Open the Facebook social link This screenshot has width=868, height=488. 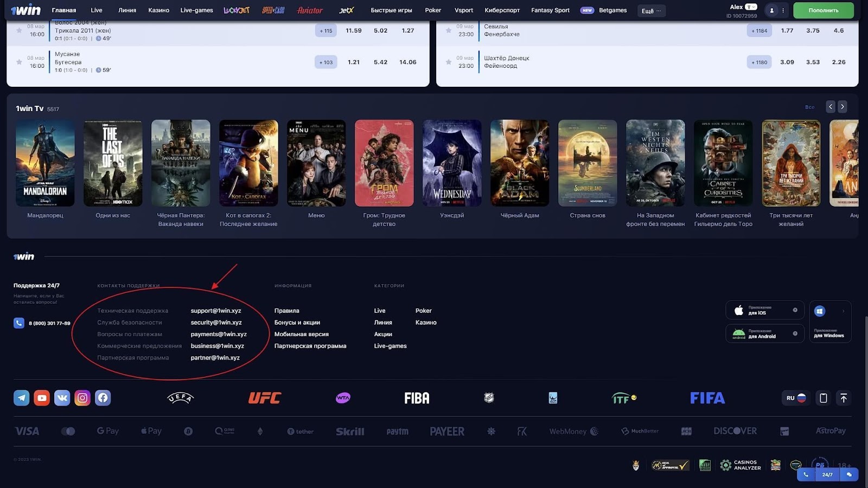103,398
